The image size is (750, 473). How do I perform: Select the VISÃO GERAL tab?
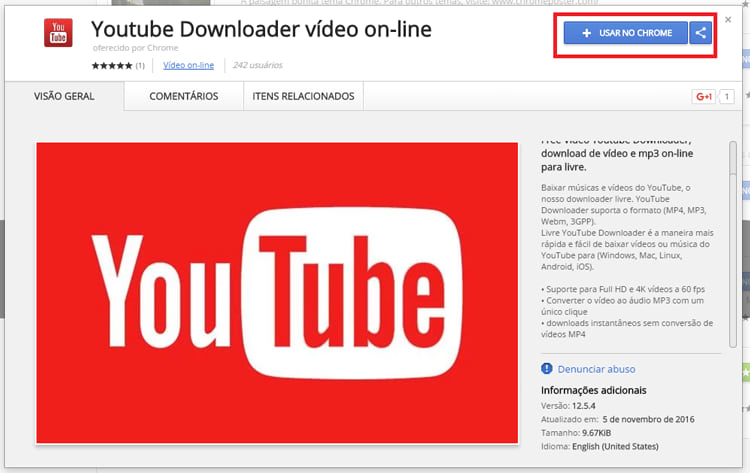64,96
